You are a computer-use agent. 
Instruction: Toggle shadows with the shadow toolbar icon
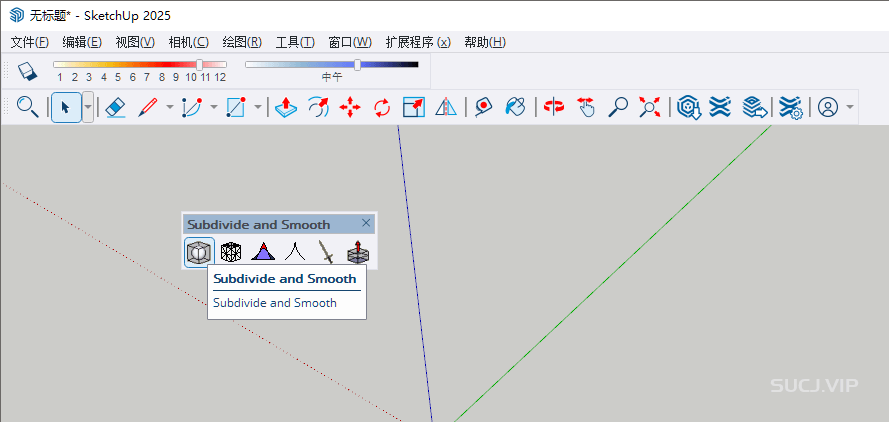(27, 71)
